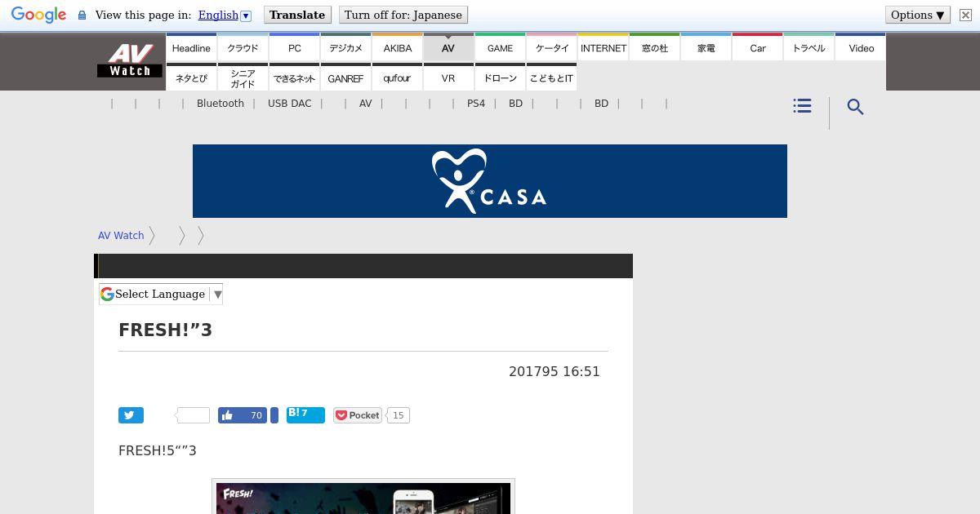Click the AV Watch logo
Image resolution: width=980 pixels, height=514 pixels.
click(x=130, y=60)
